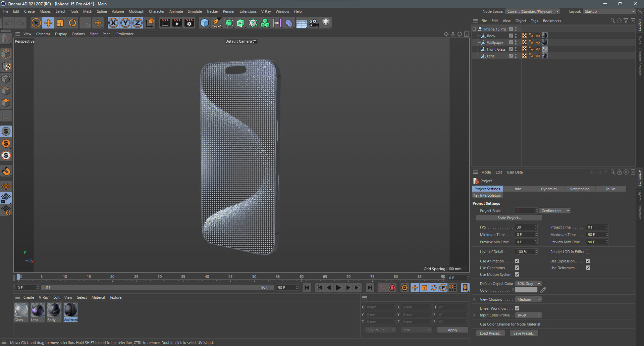
Task: Click the Undo arrow icon
Action: (x=9, y=23)
